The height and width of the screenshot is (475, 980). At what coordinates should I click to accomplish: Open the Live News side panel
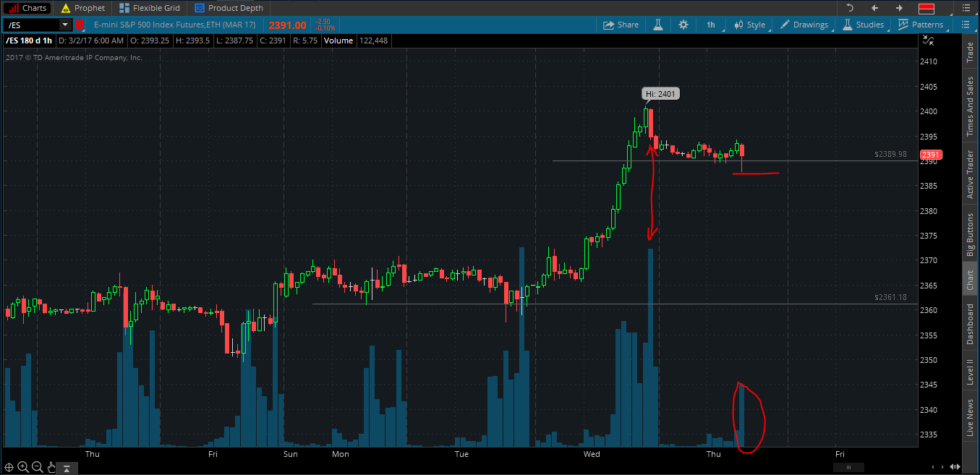[x=970, y=416]
